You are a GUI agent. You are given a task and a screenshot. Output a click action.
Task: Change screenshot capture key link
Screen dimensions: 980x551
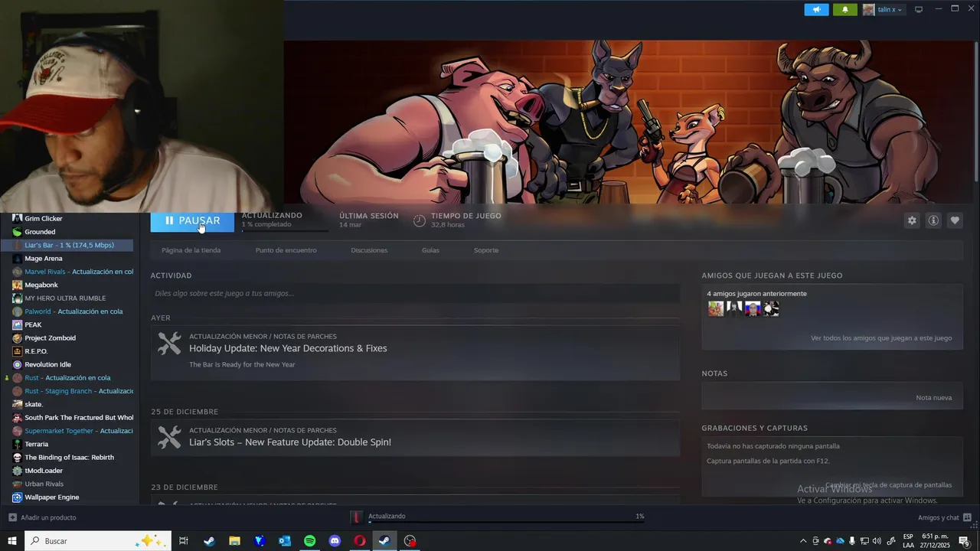tap(888, 484)
